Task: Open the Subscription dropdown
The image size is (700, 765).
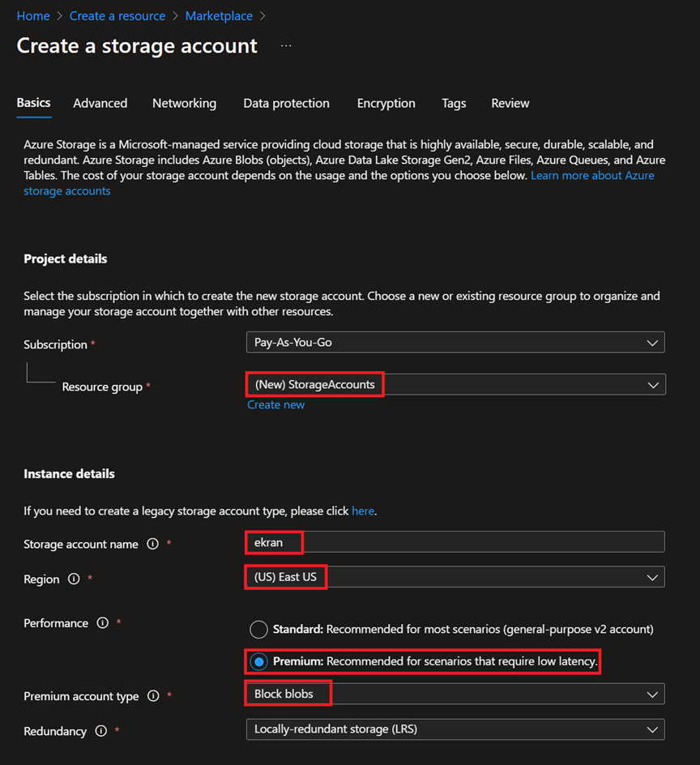Action: point(455,343)
